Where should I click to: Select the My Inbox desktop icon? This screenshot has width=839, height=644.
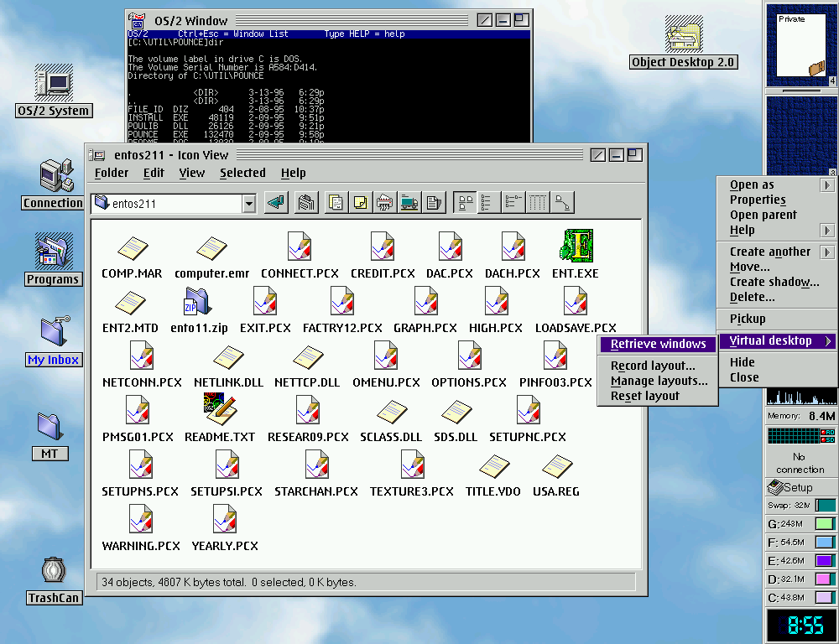click(55, 331)
